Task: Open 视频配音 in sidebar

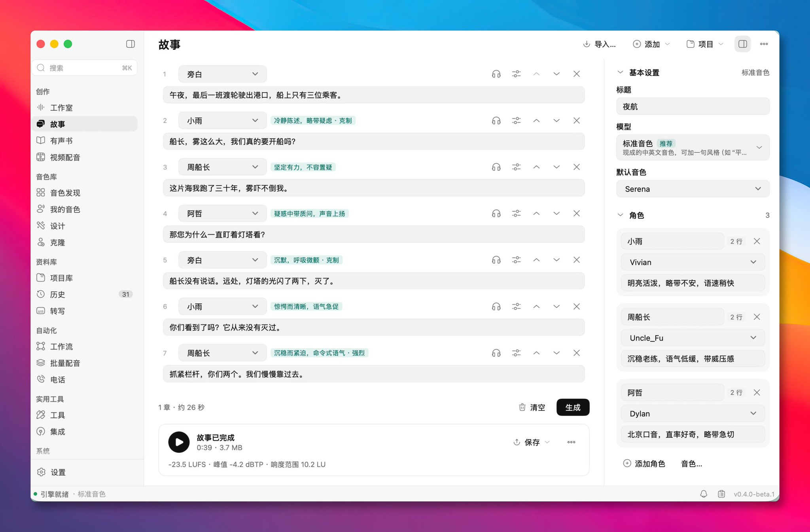Action: 85,157
